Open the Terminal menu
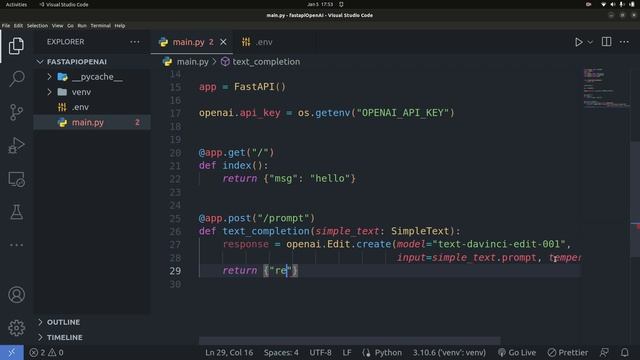This screenshot has width=640, height=360. point(100,25)
